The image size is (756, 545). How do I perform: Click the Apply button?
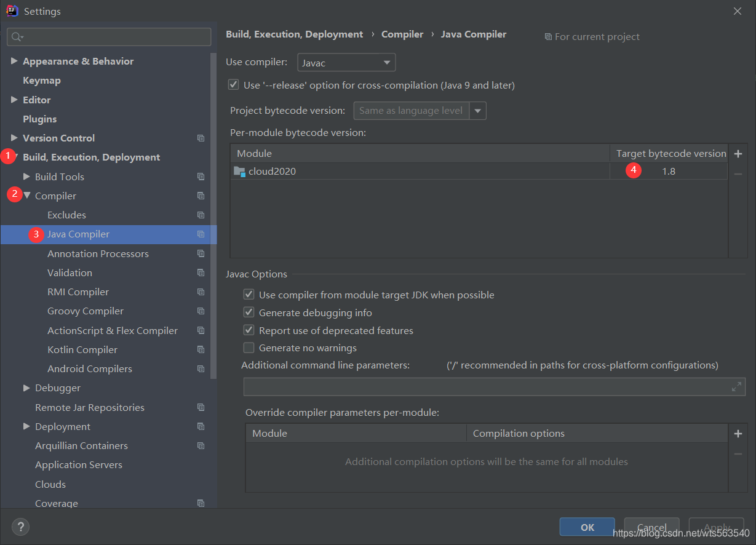[x=717, y=527]
